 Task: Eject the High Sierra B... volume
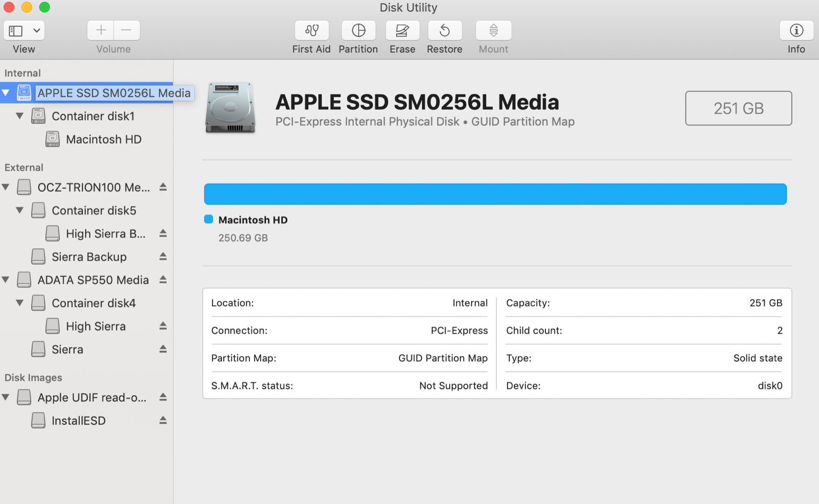click(x=163, y=233)
